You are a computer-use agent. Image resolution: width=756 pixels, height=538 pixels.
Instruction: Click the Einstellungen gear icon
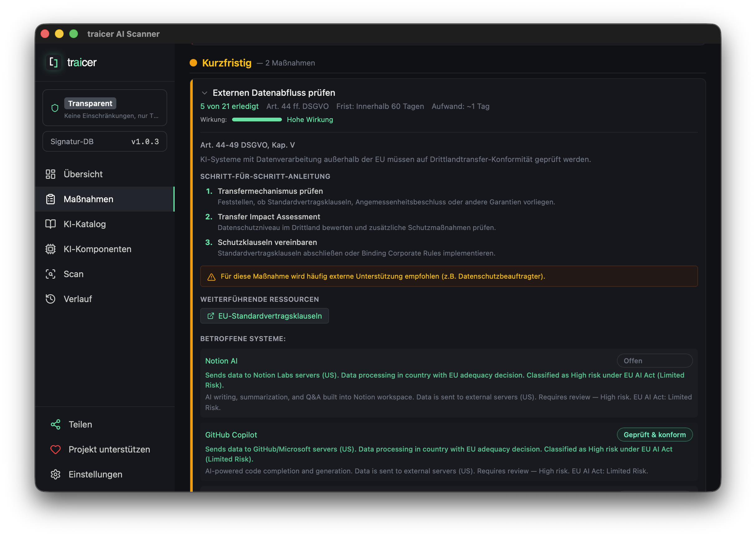click(x=55, y=474)
